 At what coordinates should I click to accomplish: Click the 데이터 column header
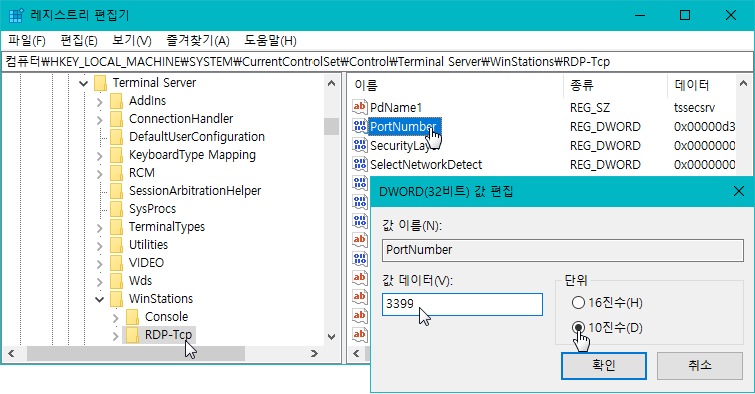tap(702, 85)
